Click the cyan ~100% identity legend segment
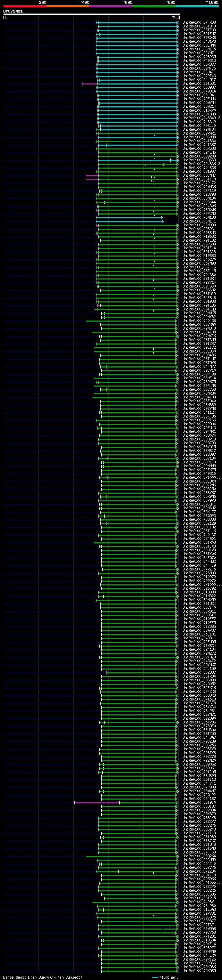The height and width of the screenshot is (980, 222). pos(197,6)
